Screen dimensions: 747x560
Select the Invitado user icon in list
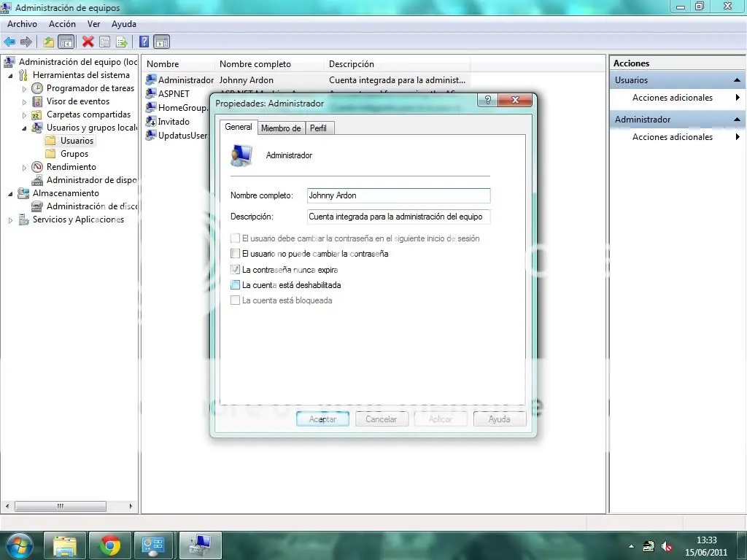pyautogui.click(x=151, y=122)
